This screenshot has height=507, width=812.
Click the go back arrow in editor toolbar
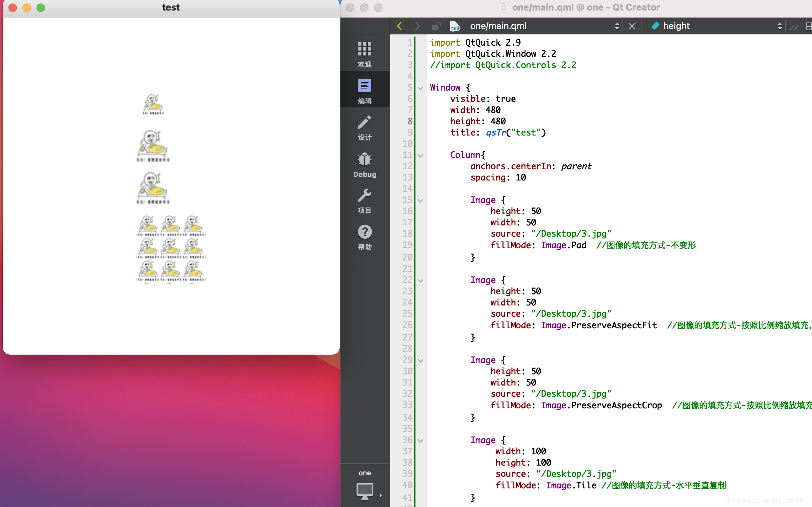tap(399, 26)
